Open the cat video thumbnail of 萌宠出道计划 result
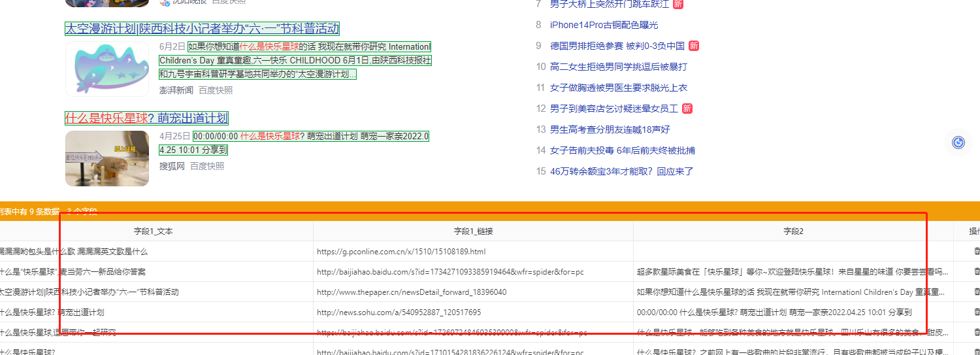Image resolution: width=980 pixels, height=355 pixels. [107, 158]
